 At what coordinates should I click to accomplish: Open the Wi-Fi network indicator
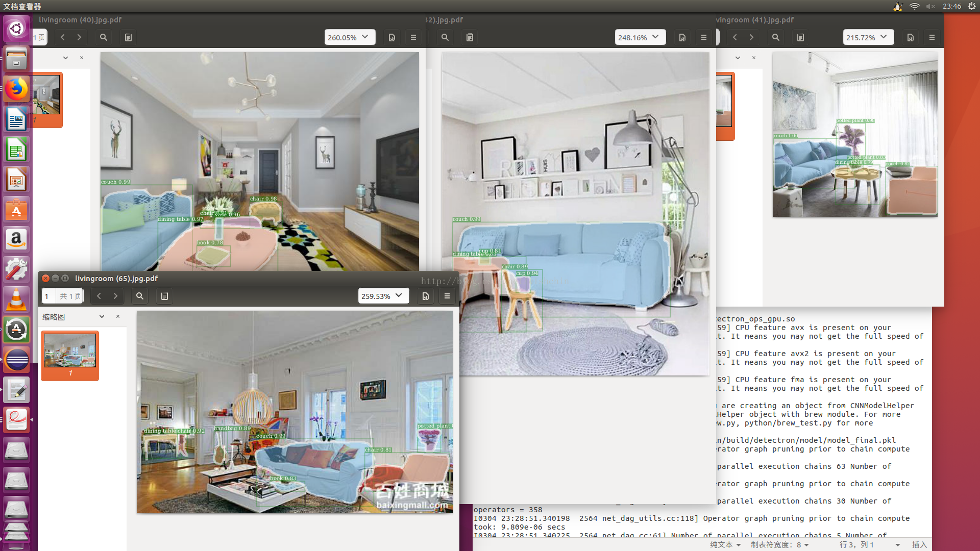(915, 6)
